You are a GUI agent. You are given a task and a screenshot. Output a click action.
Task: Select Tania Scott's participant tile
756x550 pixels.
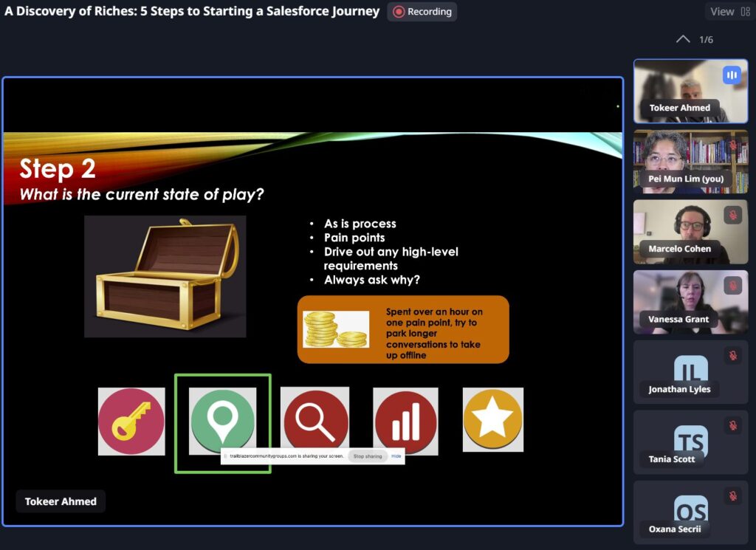pos(690,441)
